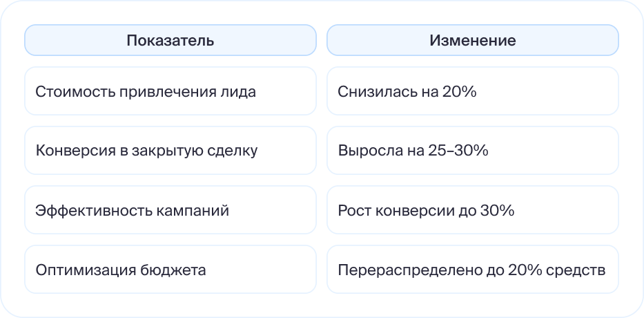
Task: Click the Изменение column header
Action: (472, 40)
